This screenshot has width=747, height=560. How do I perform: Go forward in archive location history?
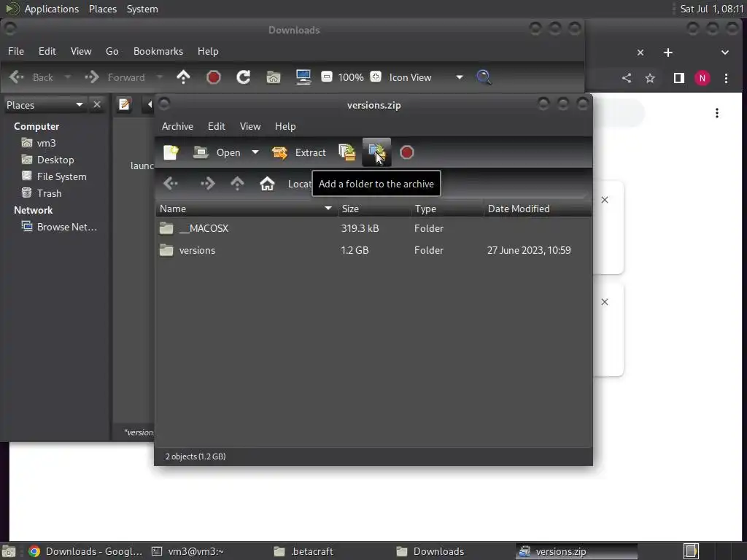[x=208, y=183]
